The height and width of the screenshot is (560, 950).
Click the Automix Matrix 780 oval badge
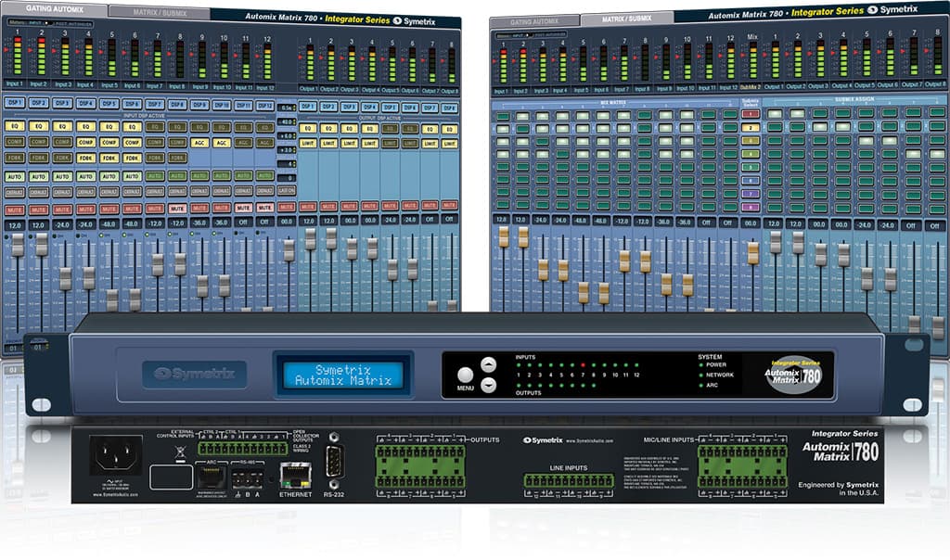(793, 375)
